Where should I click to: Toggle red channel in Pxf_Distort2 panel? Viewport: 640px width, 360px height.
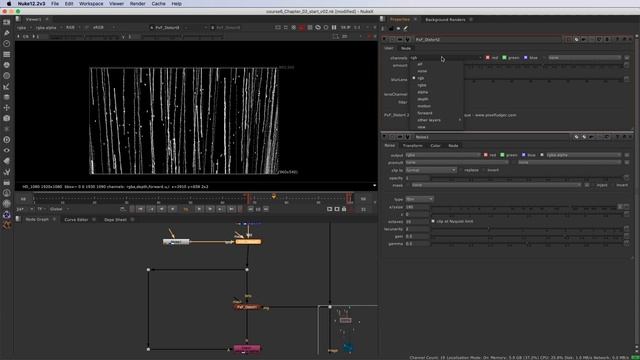click(487, 58)
